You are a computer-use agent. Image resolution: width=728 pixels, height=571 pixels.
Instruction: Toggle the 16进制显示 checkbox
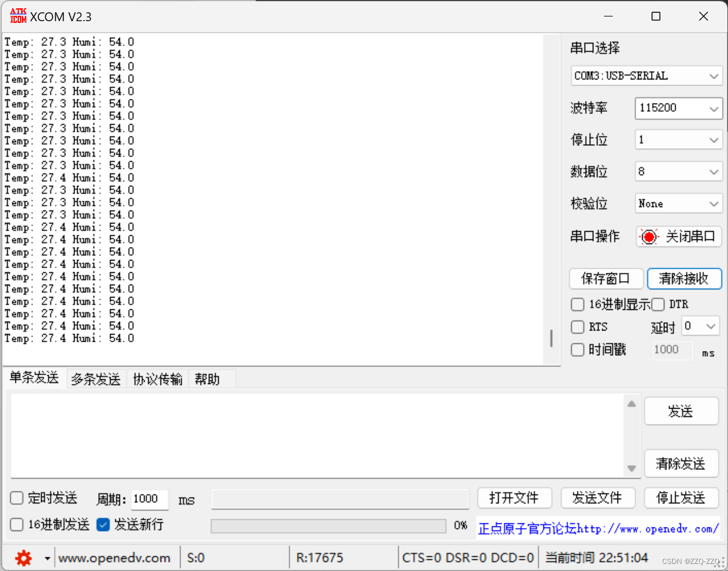pyautogui.click(x=577, y=304)
